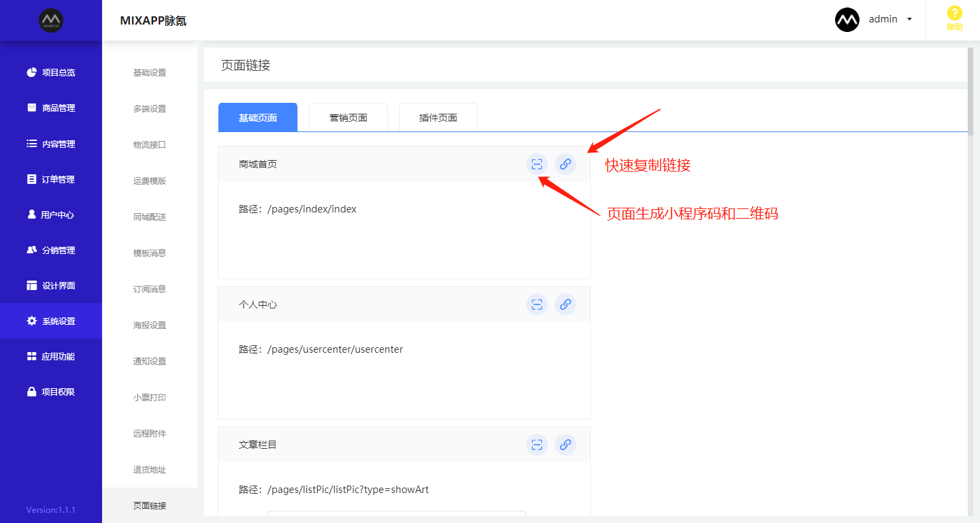
Task: Go to 基础设置 submenu item
Action: (150, 73)
